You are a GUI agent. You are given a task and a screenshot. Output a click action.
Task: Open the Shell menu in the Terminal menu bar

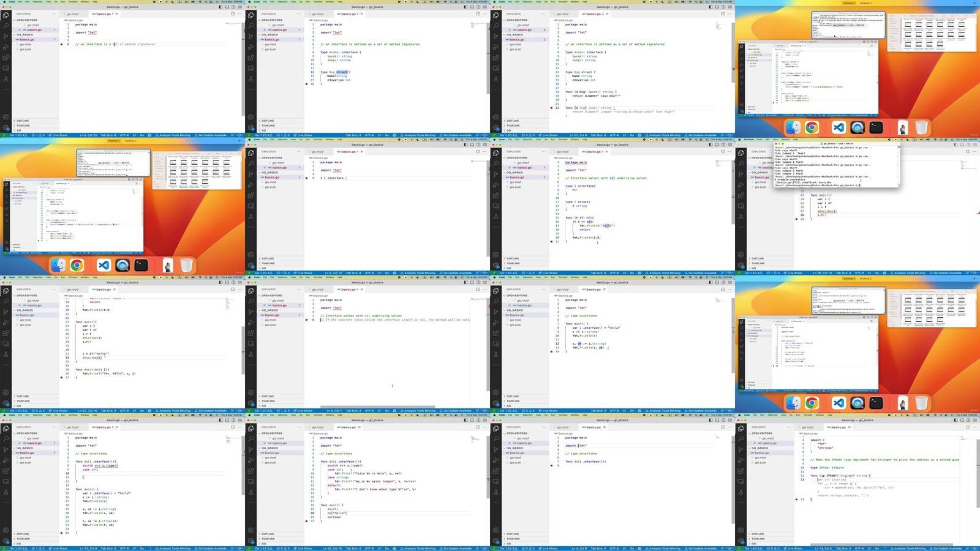pos(759,139)
